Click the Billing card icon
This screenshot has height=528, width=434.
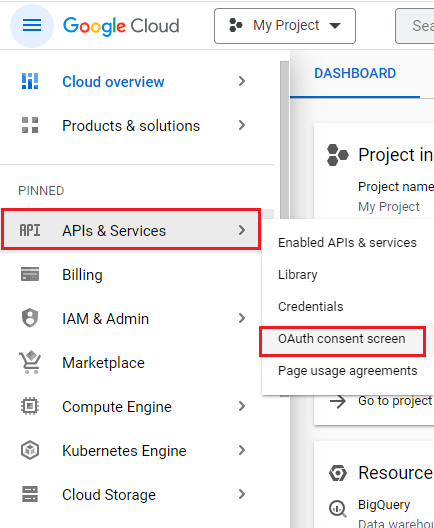tap(30, 274)
